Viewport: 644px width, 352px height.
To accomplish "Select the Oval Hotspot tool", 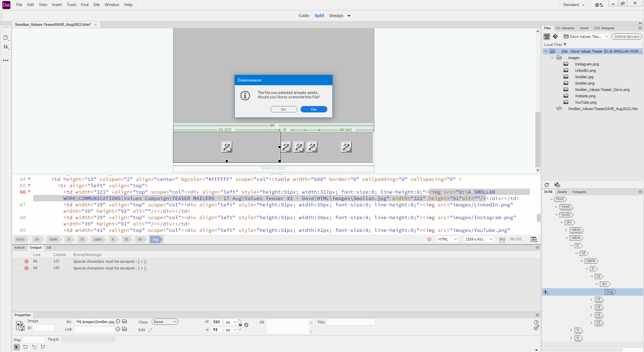I will pos(34,347).
